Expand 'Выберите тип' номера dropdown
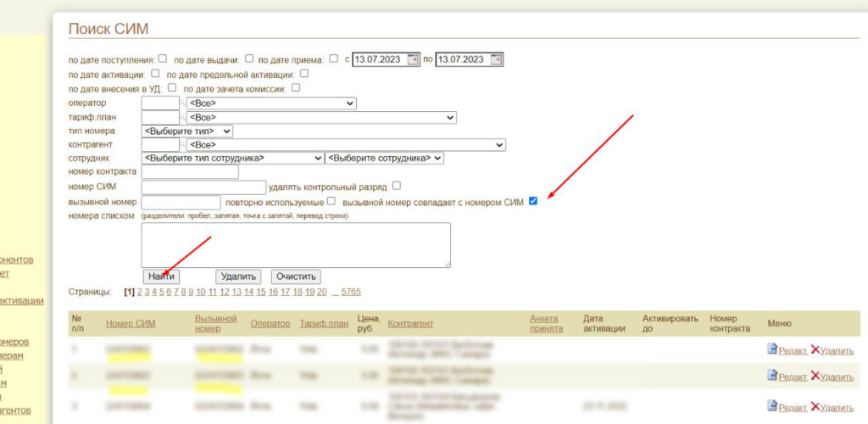 point(187,131)
